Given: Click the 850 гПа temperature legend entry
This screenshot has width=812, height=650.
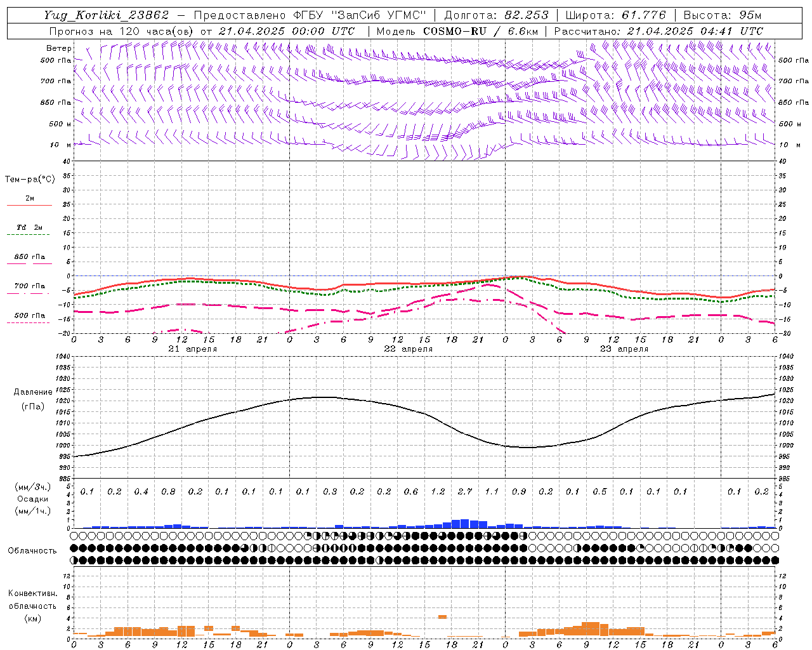Looking at the screenshot, I should coord(29,257).
